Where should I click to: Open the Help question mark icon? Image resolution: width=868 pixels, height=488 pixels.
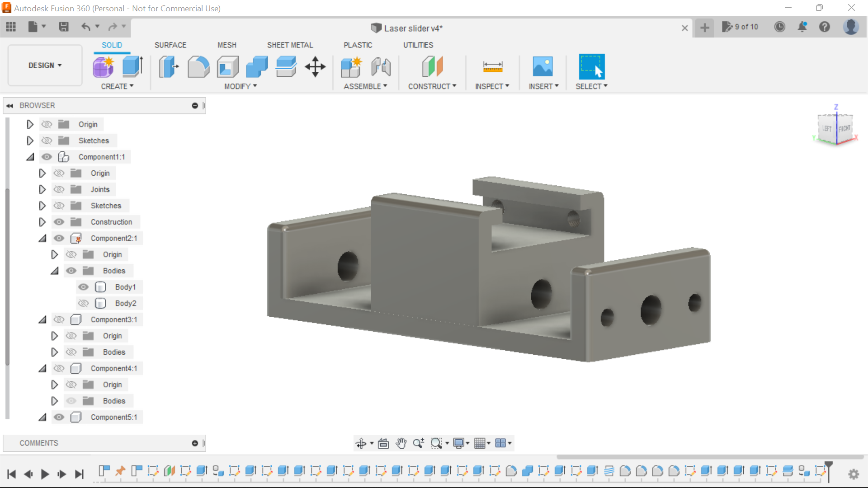click(825, 27)
